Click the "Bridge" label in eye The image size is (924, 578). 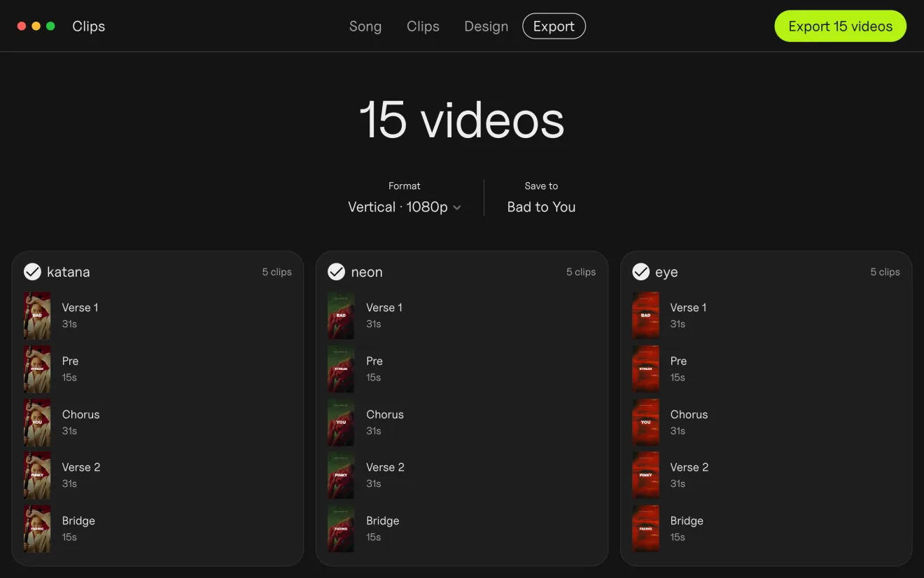tap(687, 521)
